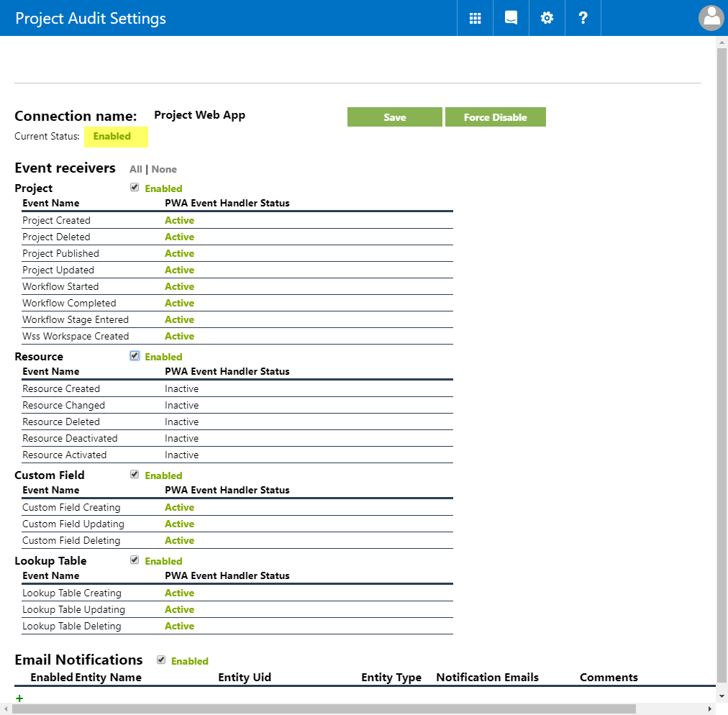Toggle the Custom Field event receivers checkbox
The height and width of the screenshot is (715, 728).
135,475
